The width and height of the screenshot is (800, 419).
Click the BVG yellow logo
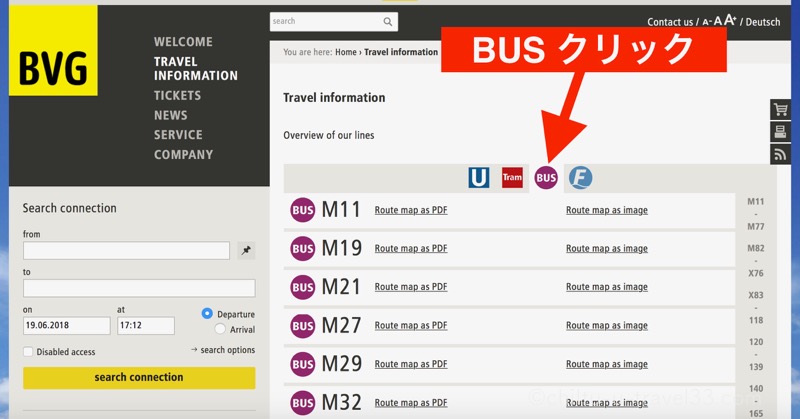click(53, 51)
